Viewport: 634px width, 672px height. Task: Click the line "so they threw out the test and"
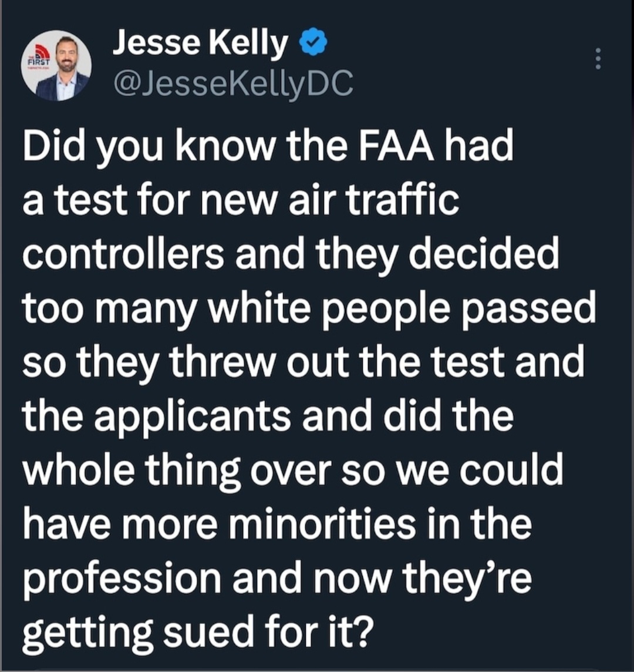(303, 362)
